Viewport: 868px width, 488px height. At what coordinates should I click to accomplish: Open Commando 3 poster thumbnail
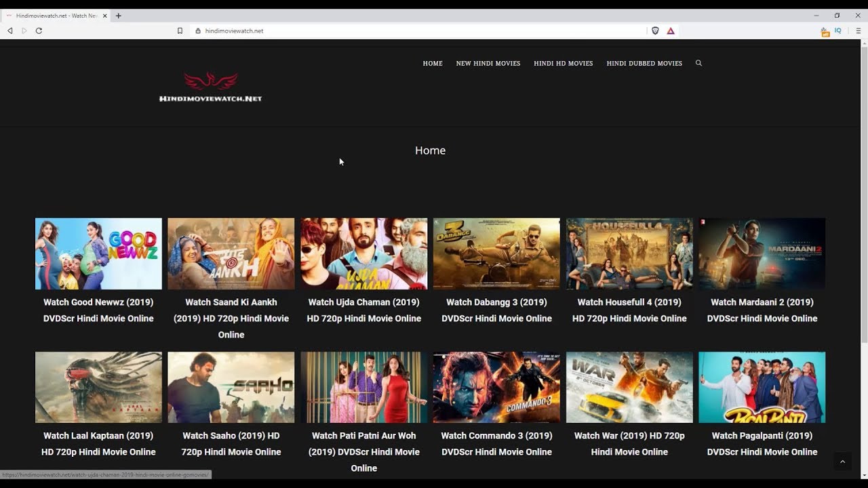coord(496,387)
